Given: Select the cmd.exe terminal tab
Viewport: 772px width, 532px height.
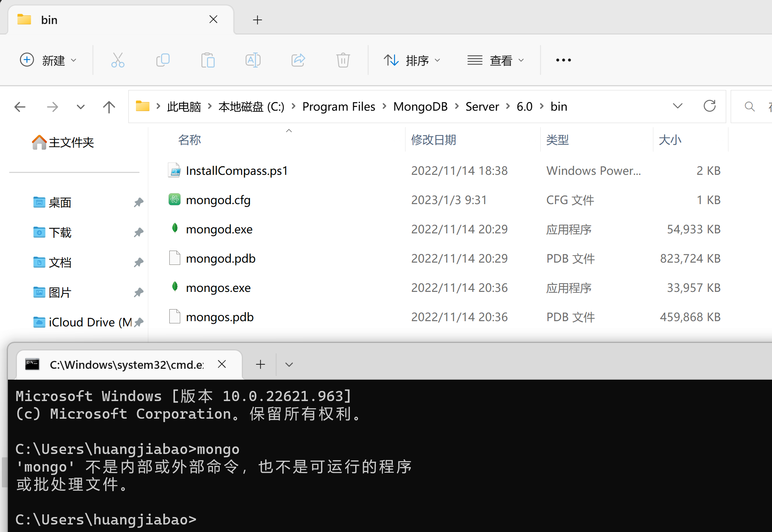Looking at the screenshot, I should pyautogui.click(x=130, y=364).
